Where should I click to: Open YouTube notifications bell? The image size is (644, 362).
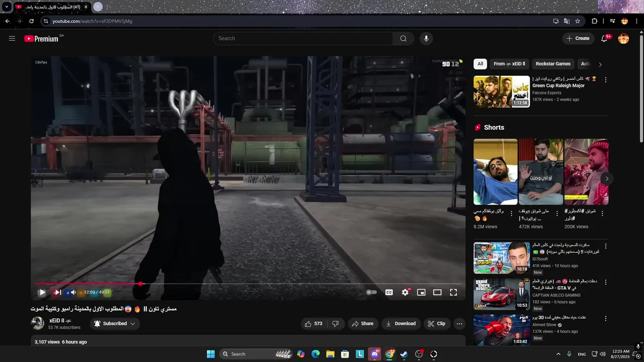[x=605, y=38]
